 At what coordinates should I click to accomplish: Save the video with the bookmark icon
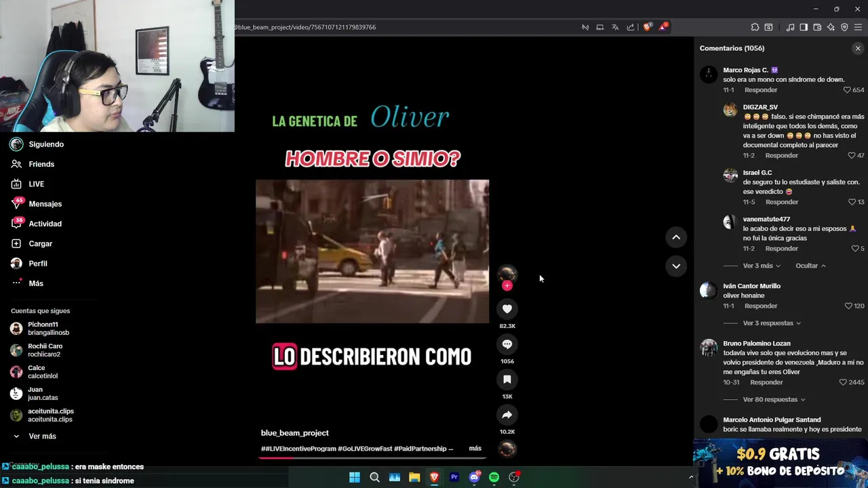[507, 380]
